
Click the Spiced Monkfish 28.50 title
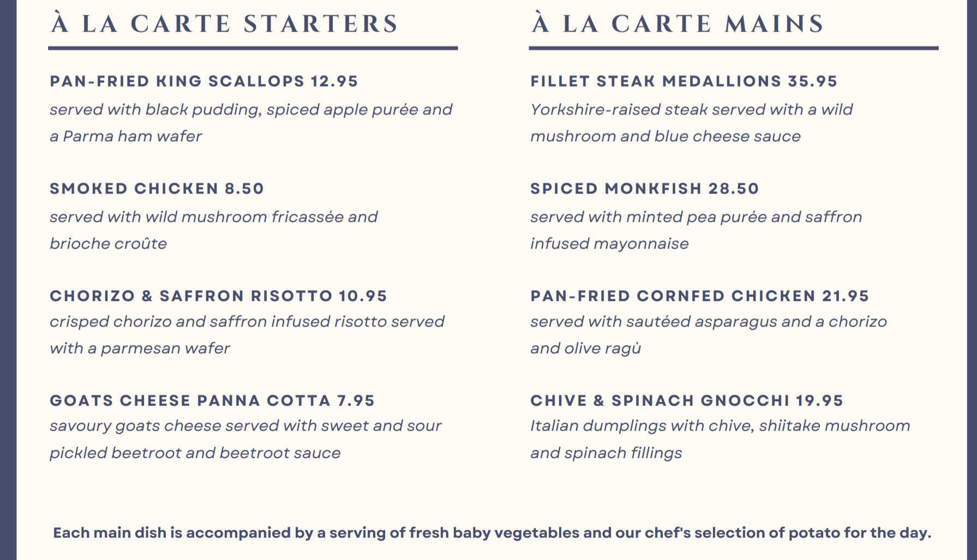(644, 189)
